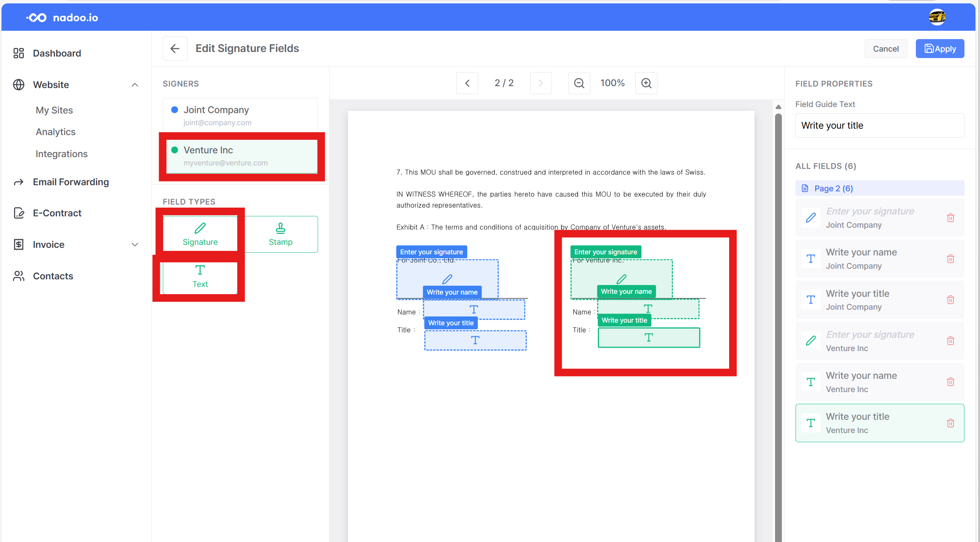
Task: Go to previous document page
Action: (x=467, y=83)
